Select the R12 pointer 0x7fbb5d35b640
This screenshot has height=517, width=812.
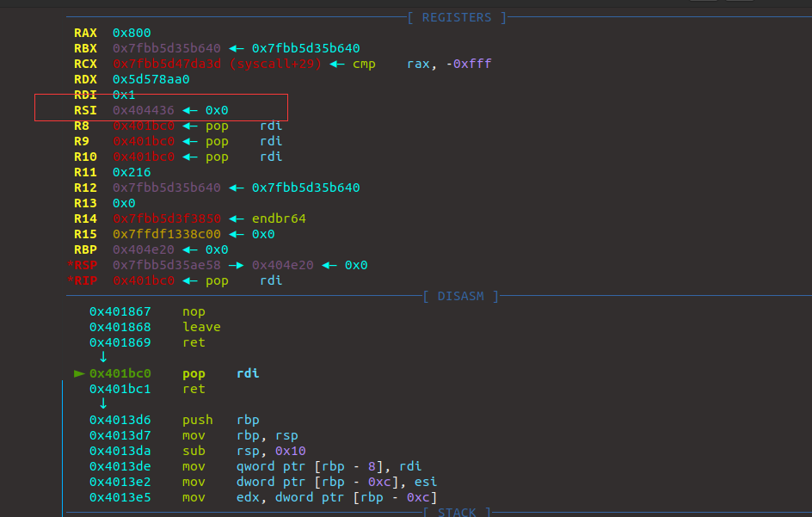[x=166, y=188]
